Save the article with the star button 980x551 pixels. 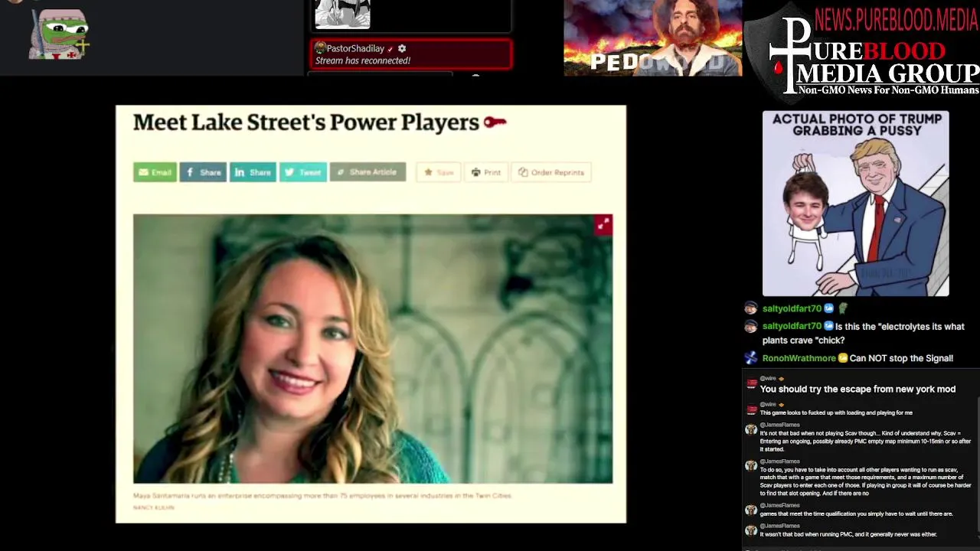point(439,172)
